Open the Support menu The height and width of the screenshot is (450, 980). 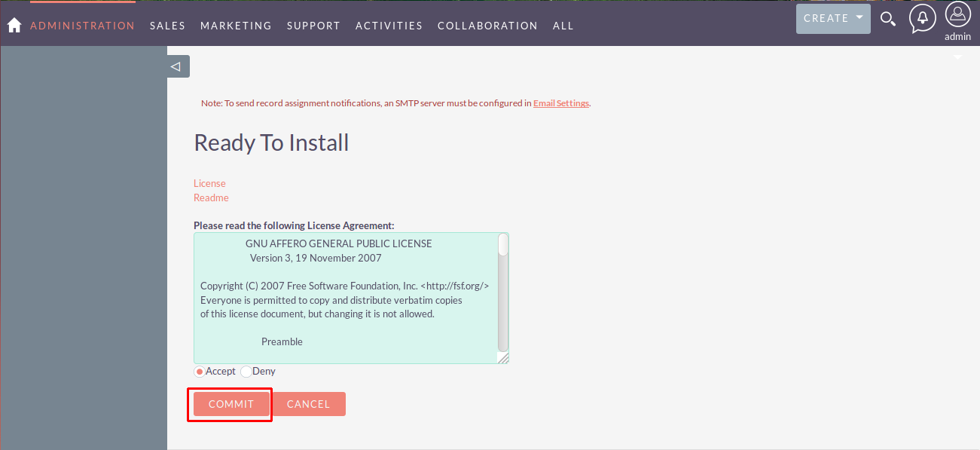[x=313, y=26]
